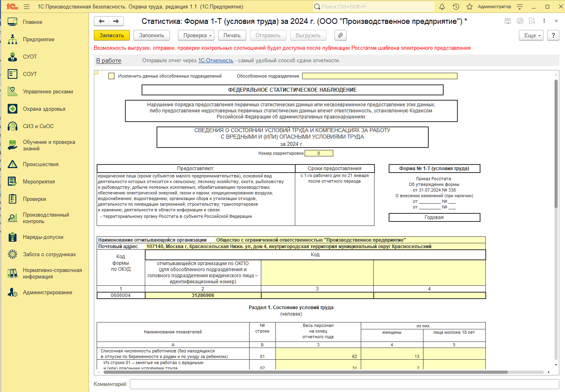
Task: Open Управление рисками icon
Action: click(x=13, y=92)
